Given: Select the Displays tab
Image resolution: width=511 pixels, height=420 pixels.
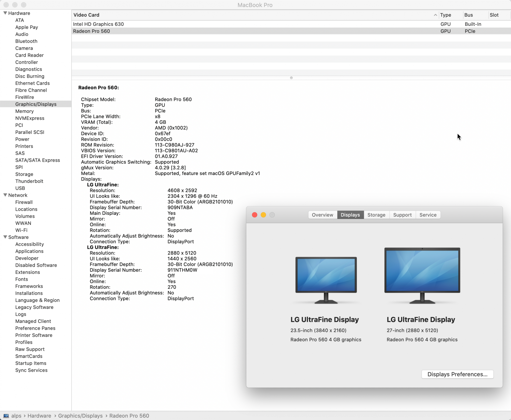Looking at the screenshot, I should (350, 215).
